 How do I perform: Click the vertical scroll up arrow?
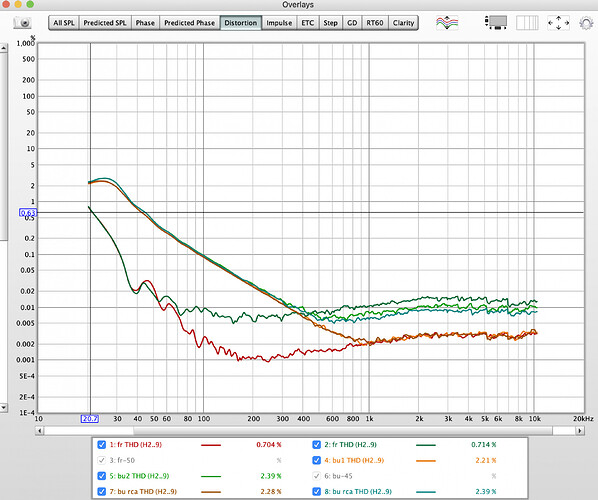pyautogui.click(x=3, y=48)
